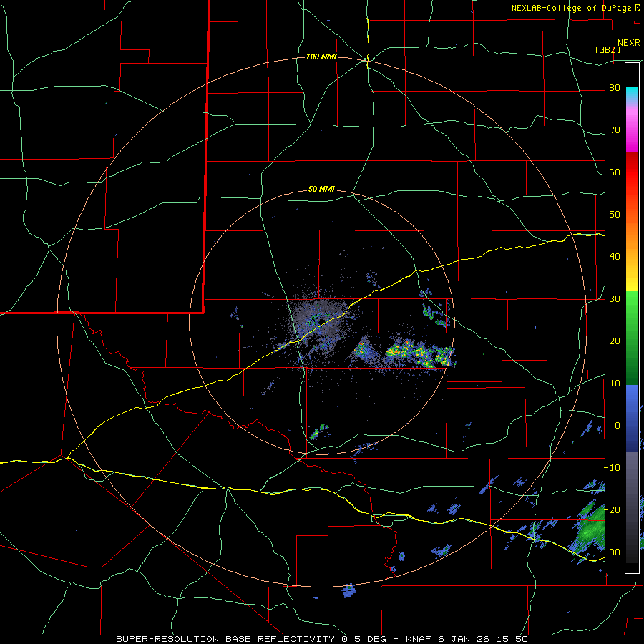Click the -20 dBZ scale value
Screen dimensions: 644x644
tap(613, 509)
